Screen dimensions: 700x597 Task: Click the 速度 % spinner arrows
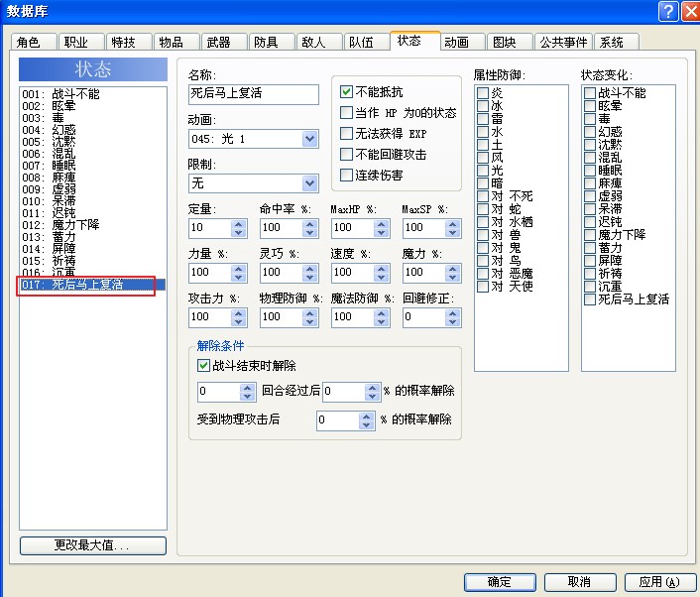382,273
